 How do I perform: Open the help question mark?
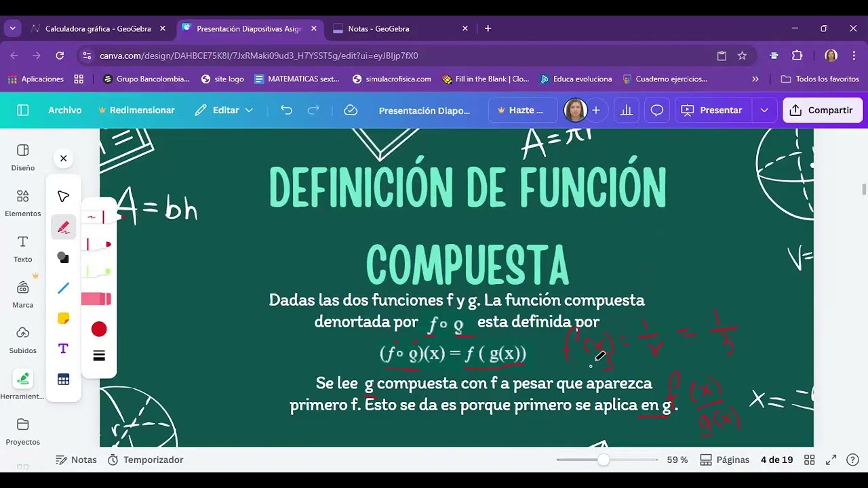852,460
